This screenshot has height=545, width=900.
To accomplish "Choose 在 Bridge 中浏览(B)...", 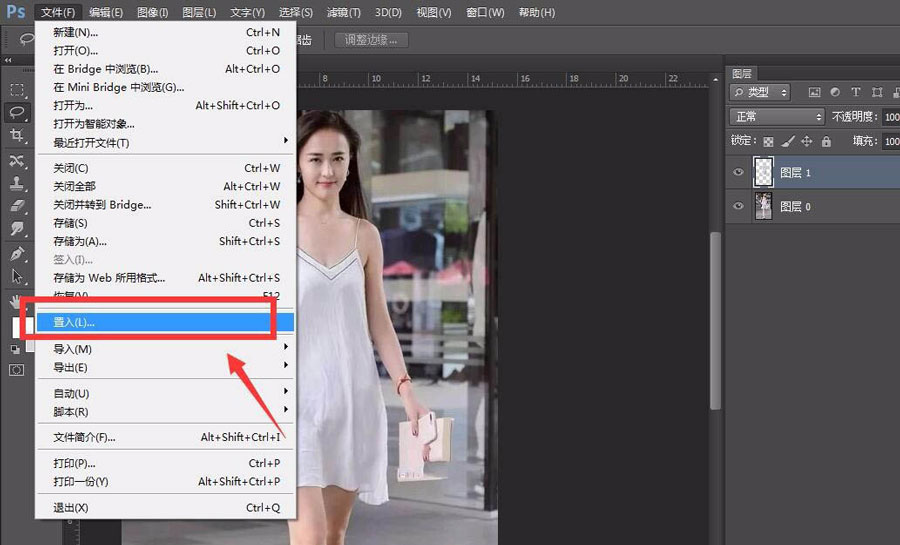I will tap(166, 69).
